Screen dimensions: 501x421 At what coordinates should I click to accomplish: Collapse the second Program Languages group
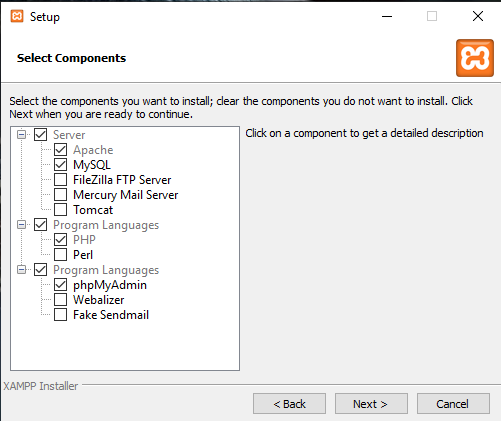[21, 269]
